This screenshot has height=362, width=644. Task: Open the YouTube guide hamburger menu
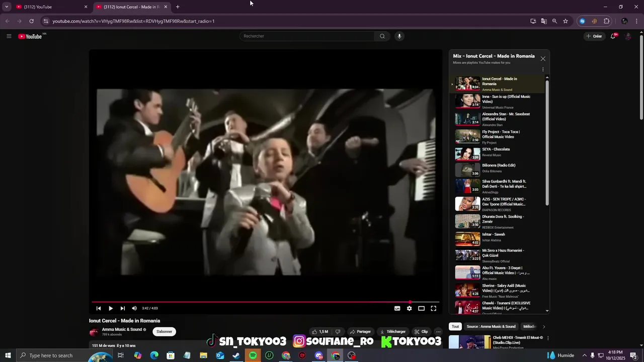click(x=9, y=36)
